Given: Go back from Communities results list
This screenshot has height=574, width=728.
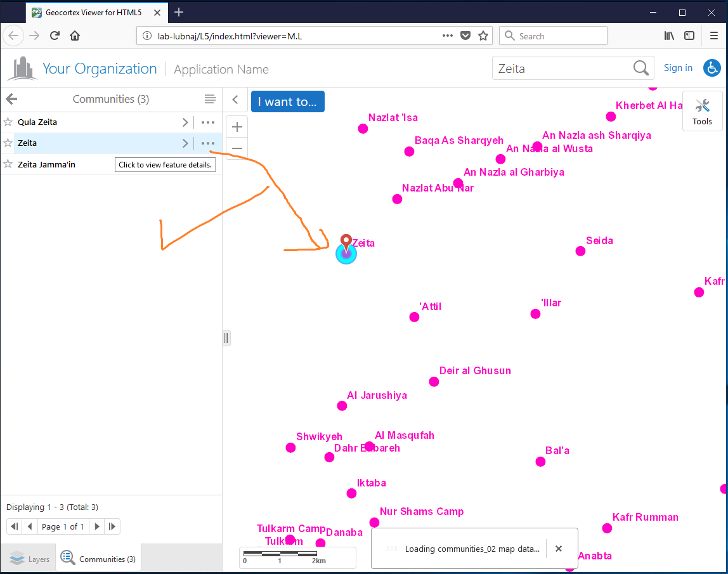Looking at the screenshot, I should click(11, 99).
